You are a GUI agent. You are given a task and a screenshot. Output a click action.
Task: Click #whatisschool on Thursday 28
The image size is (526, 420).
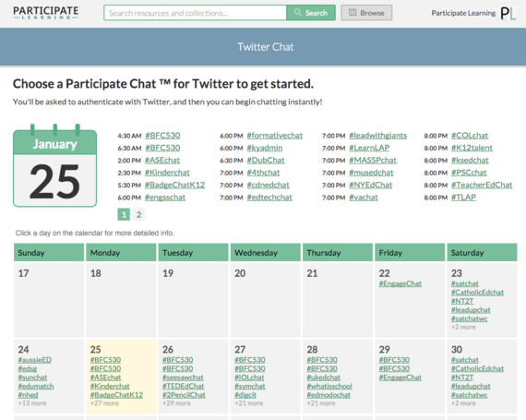329,386
